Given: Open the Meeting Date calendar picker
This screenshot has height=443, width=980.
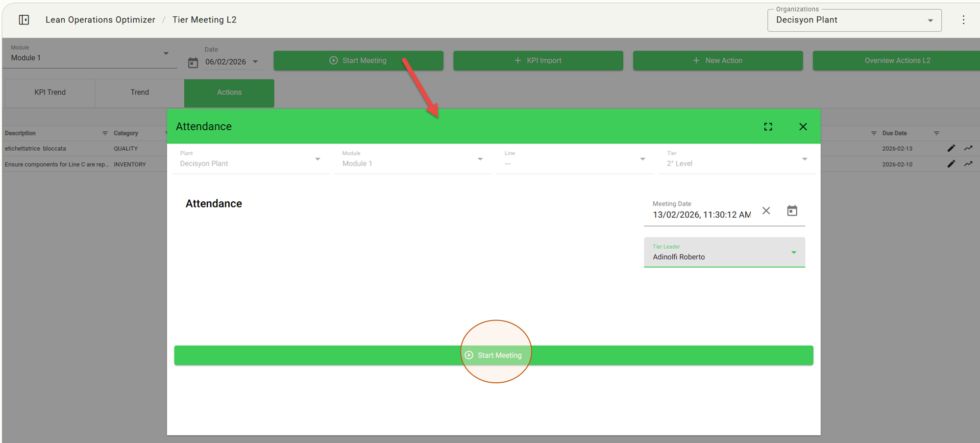Looking at the screenshot, I should pos(792,210).
